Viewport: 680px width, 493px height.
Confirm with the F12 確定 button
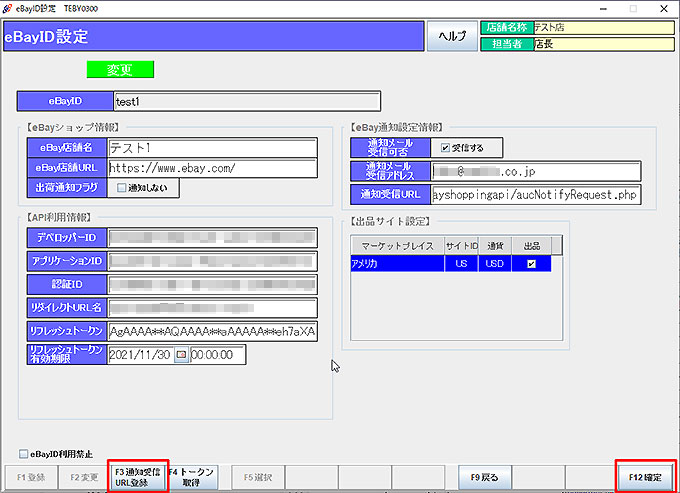(x=646, y=476)
